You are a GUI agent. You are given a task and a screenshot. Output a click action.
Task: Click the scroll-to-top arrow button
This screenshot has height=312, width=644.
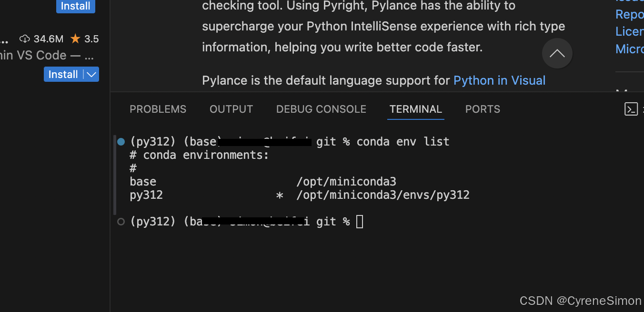point(557,53)
